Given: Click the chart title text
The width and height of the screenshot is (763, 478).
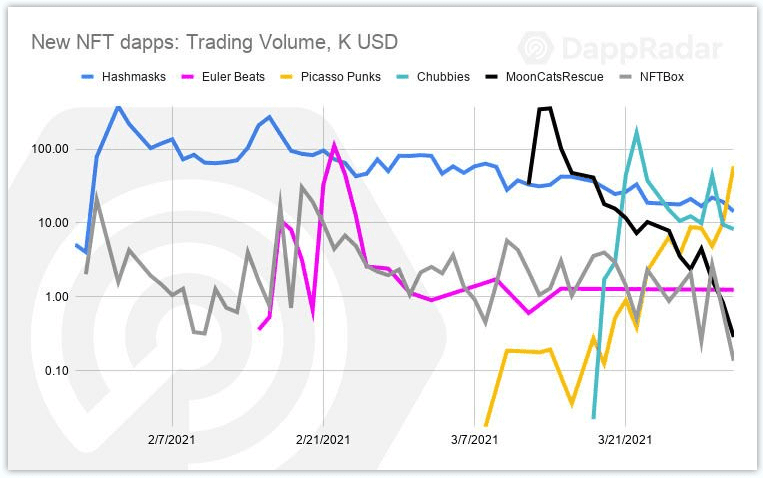Looking at the screenshot, I should tap(215, 42).
